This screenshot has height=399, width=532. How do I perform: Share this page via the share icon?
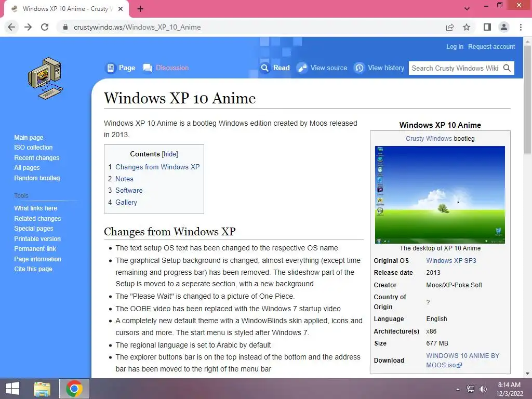click(x=450, y=27)
